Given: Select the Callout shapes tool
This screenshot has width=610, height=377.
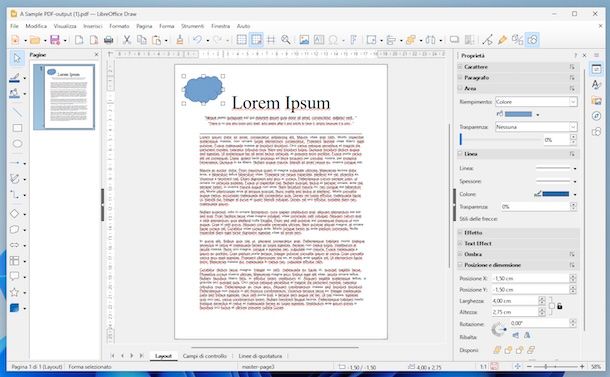Looking at the screenshot, I should point(14,277).
